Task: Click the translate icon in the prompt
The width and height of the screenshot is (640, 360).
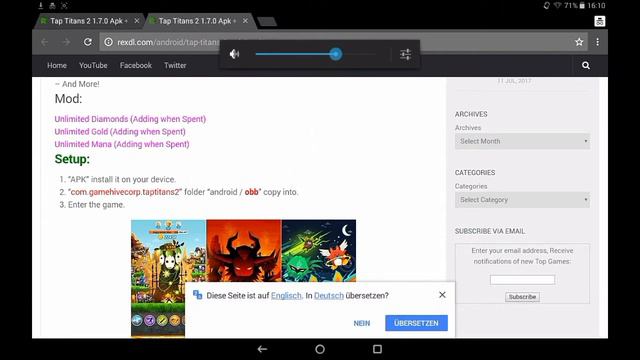Action: pyautogui.click(x=198, y=295)
